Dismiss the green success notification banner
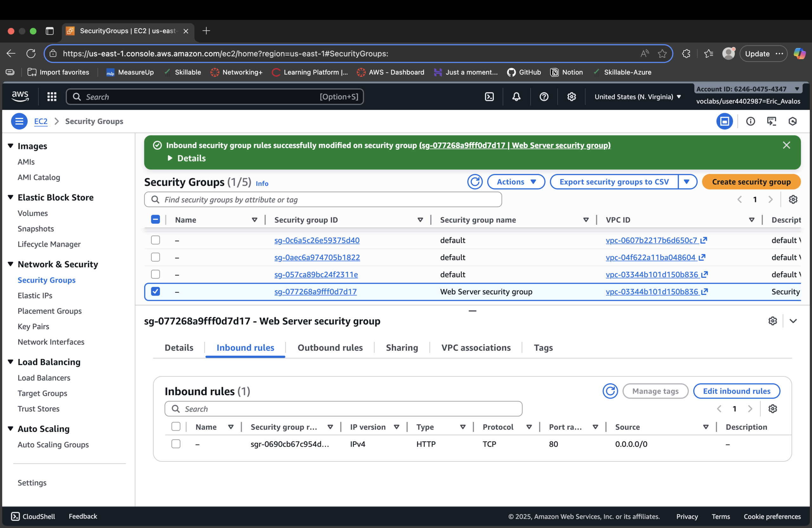This screenshot has height=528, width=812. click(x=787, y=145)
